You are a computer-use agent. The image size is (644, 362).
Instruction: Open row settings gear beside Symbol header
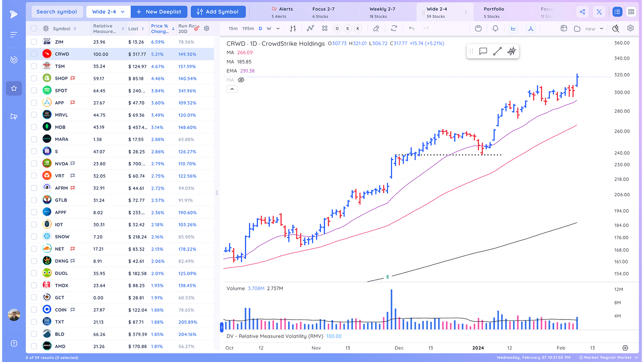pos(46,28)
